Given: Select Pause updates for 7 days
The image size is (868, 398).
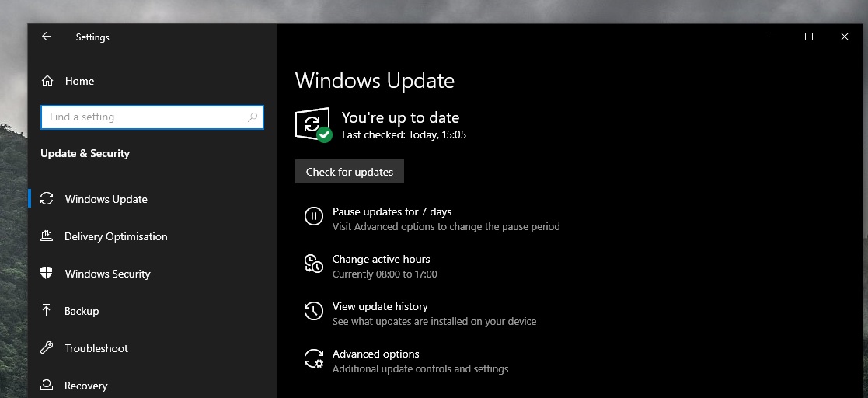Looking at the screenshot, I should [x=392, y=211].
